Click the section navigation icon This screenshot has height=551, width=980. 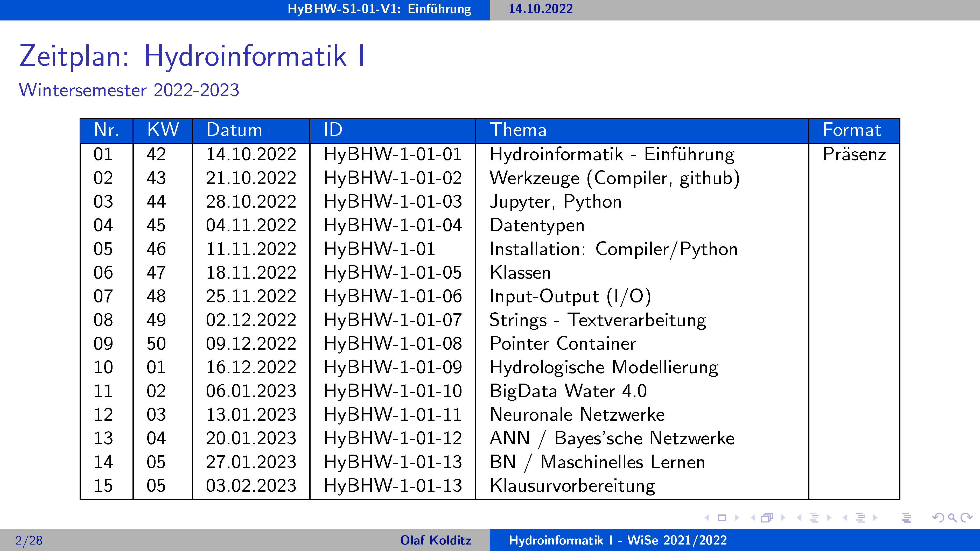[x=860, y=518]
